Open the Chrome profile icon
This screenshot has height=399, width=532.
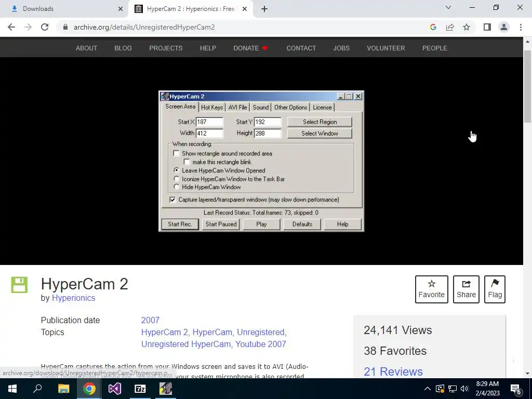pos(504,27)
